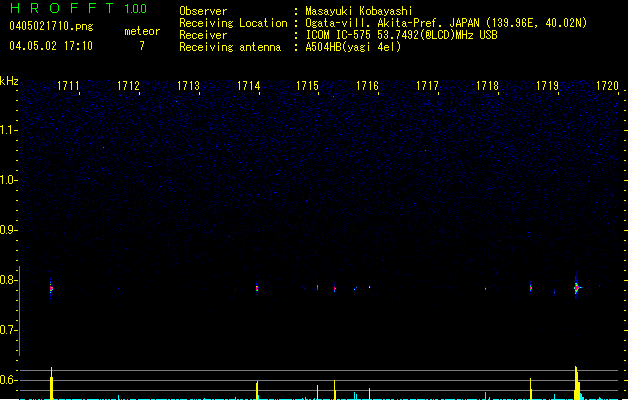Click the date stamp 04.05.02 17:10
Image resolution: width=629 pixels, height=400 pixels.
(x=51, y=46)
